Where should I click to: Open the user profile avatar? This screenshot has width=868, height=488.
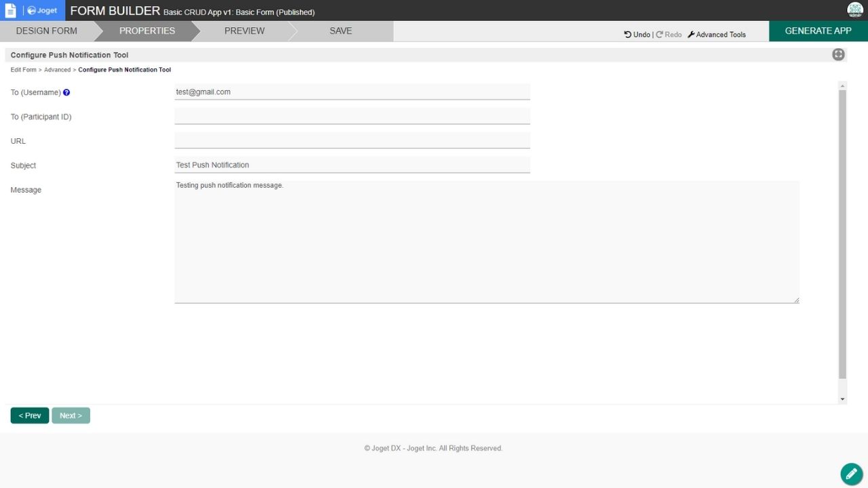click(x=854, y=9)
